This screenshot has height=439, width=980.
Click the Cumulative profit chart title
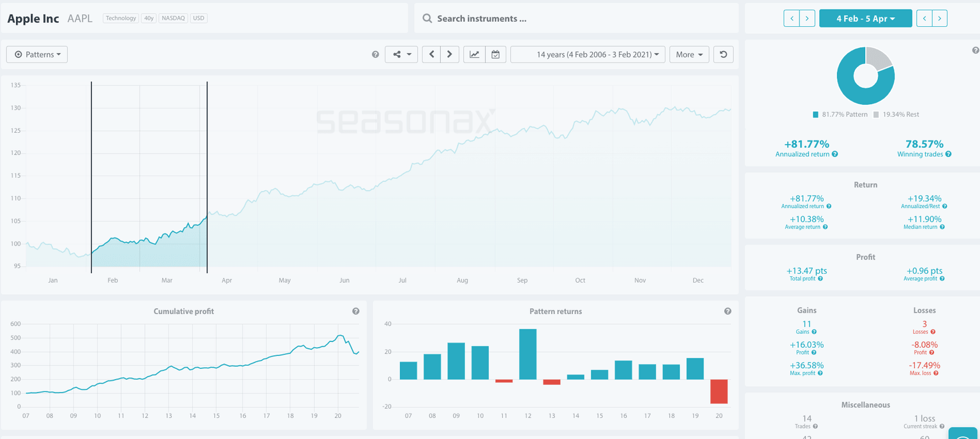184,311
